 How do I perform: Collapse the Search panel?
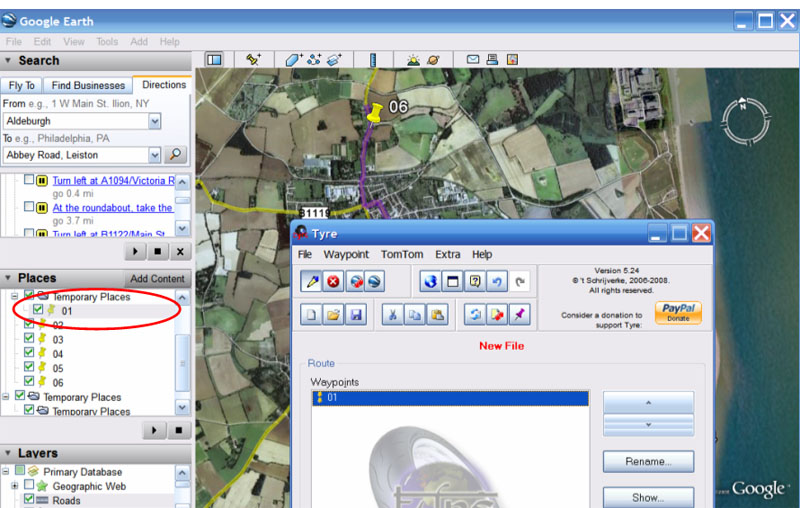tap(8, 61)
